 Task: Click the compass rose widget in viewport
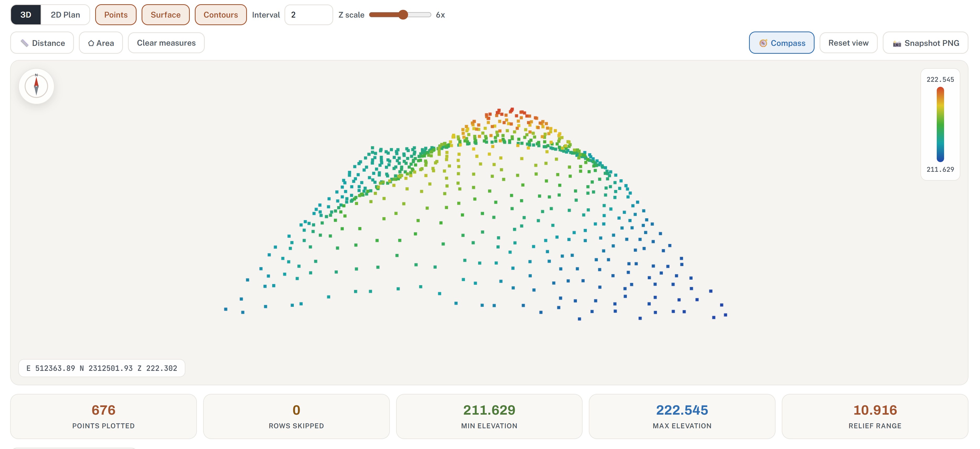[x=36, y=86]
